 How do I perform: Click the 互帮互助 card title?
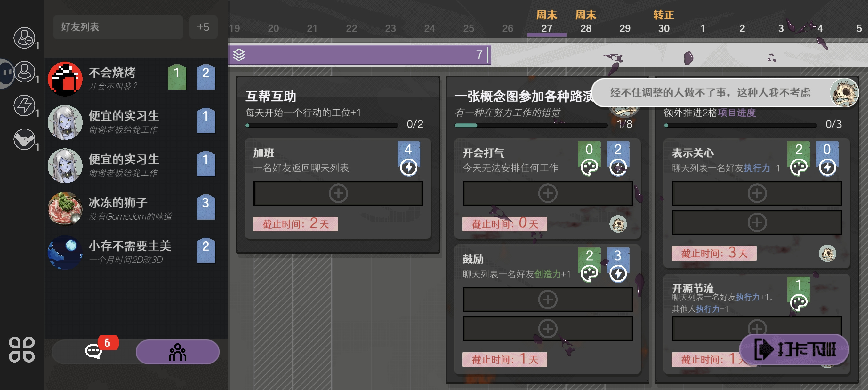(270, 97)
